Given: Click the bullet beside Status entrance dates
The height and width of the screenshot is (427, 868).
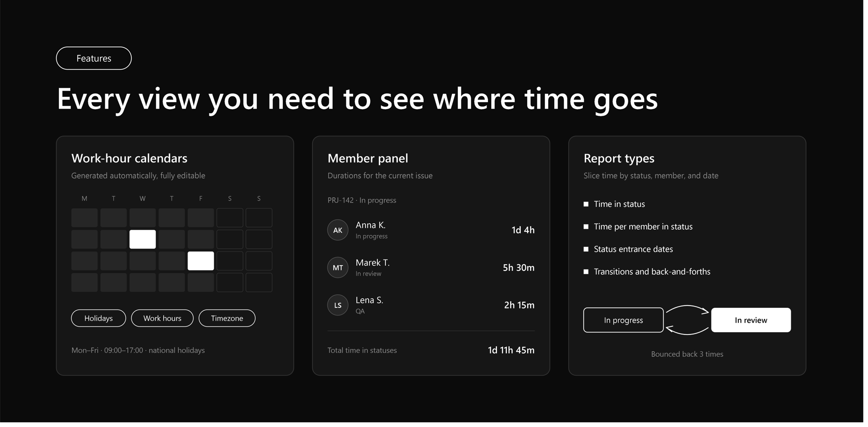Looking at the screenshot, I should click(x=586, y=249).
